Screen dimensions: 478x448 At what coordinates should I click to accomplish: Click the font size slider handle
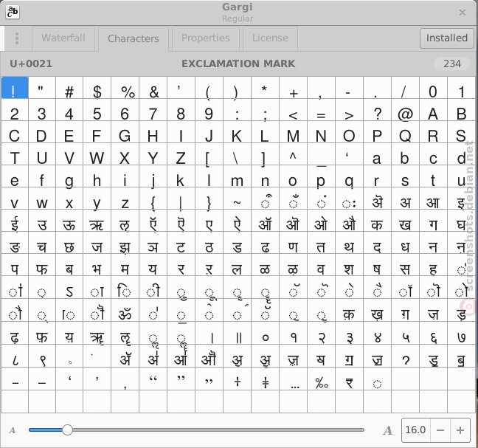point(67,430)
